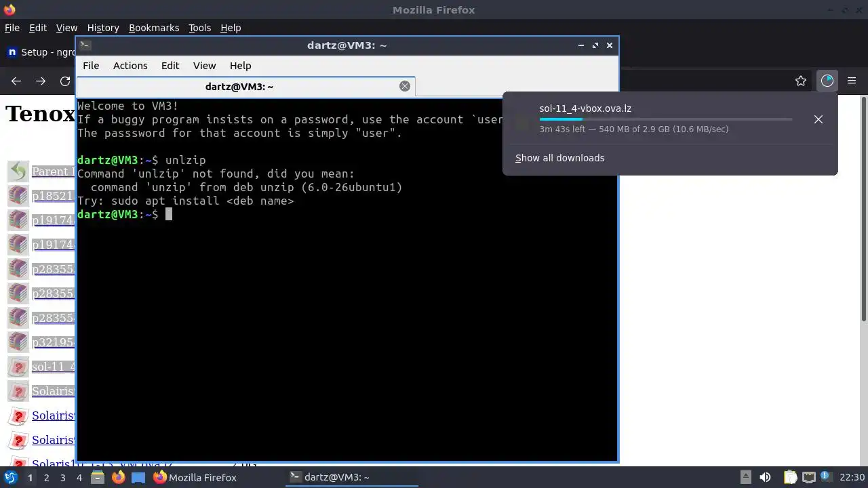This screenshot has height=488, width=868.
Task: Open Firefox History menu
Action: click(103, 28)
